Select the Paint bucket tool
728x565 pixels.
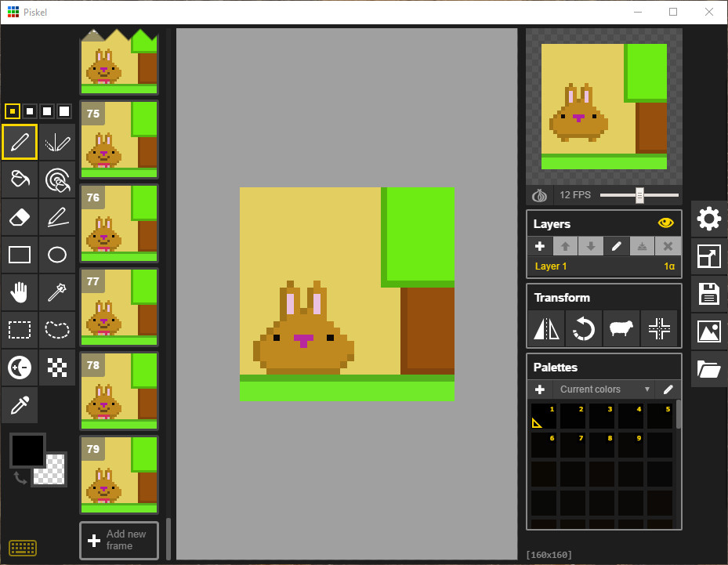point(20,179)
